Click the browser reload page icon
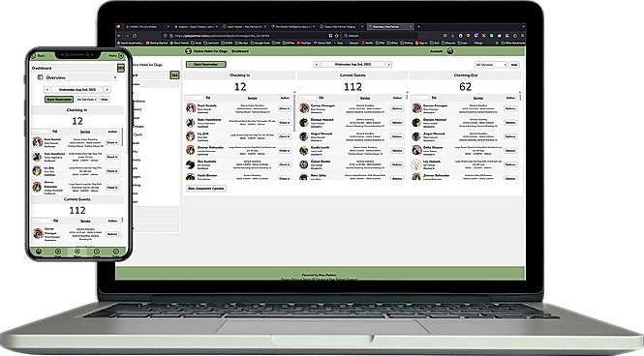The height and width of the screenshot is (356, 644). [x=135, y=36]
